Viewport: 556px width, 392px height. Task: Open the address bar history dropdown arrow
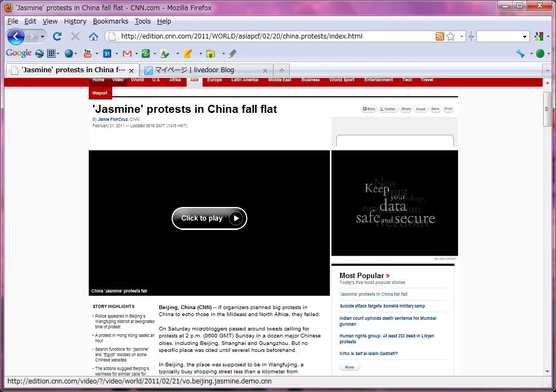click(x=461, y=36)
